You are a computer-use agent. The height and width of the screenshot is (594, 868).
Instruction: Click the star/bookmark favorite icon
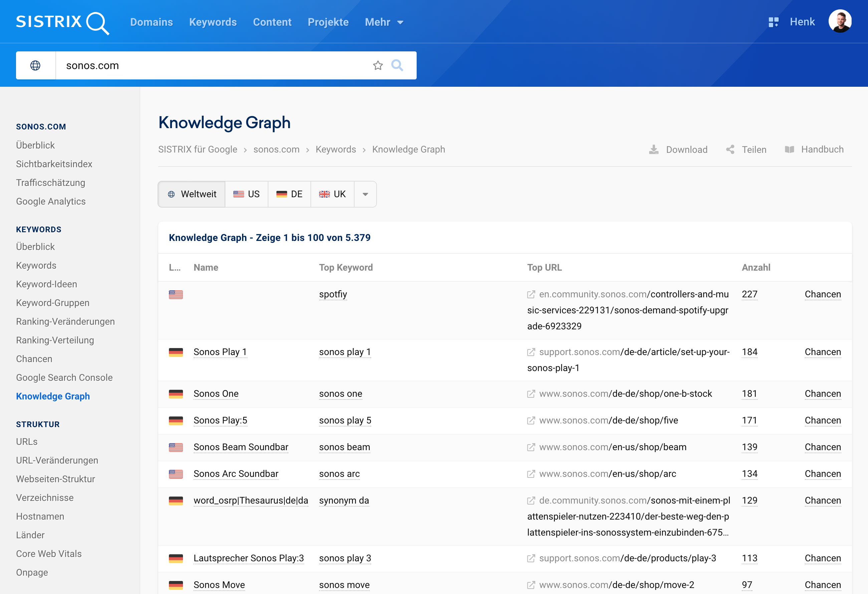tap(377, 65)
